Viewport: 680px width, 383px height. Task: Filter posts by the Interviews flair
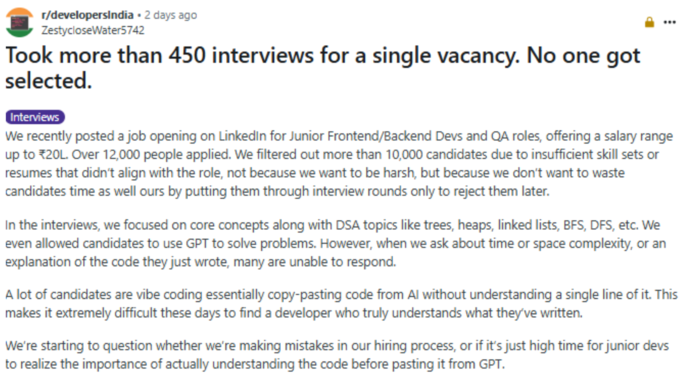point(35,117)
